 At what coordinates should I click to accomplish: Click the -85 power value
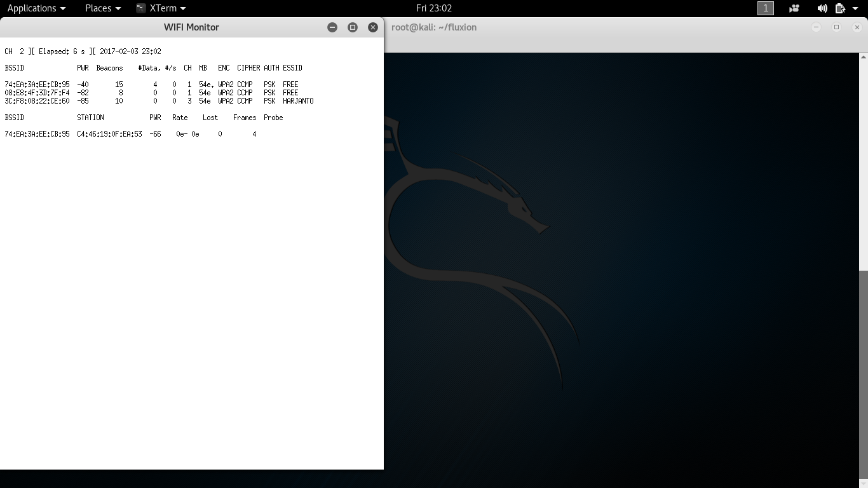click(x=83, y=101)
